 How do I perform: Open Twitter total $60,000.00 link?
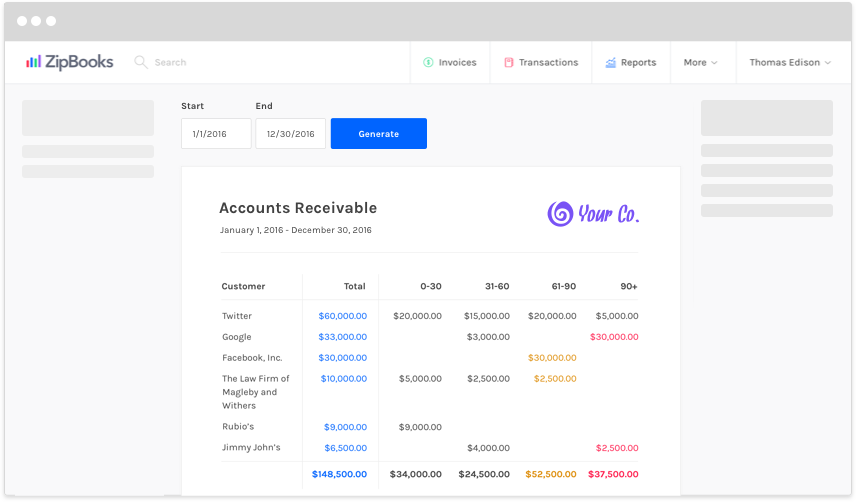[343, 316]
